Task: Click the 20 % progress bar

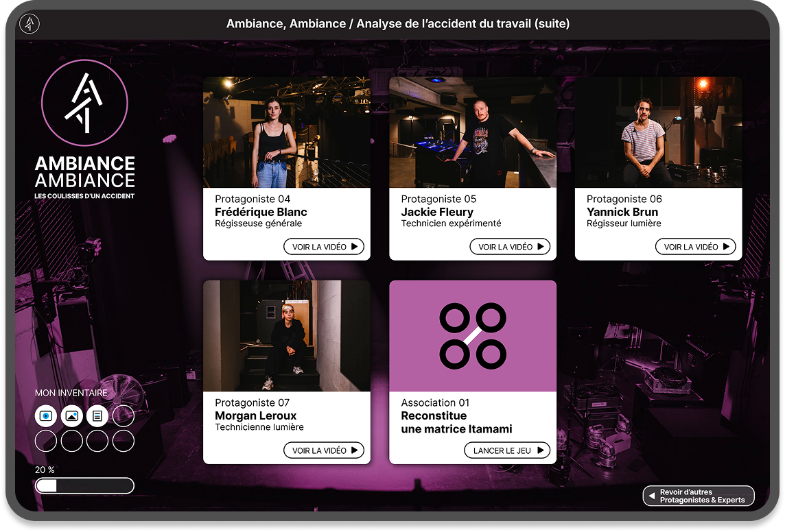Action: tap(84, 485)
